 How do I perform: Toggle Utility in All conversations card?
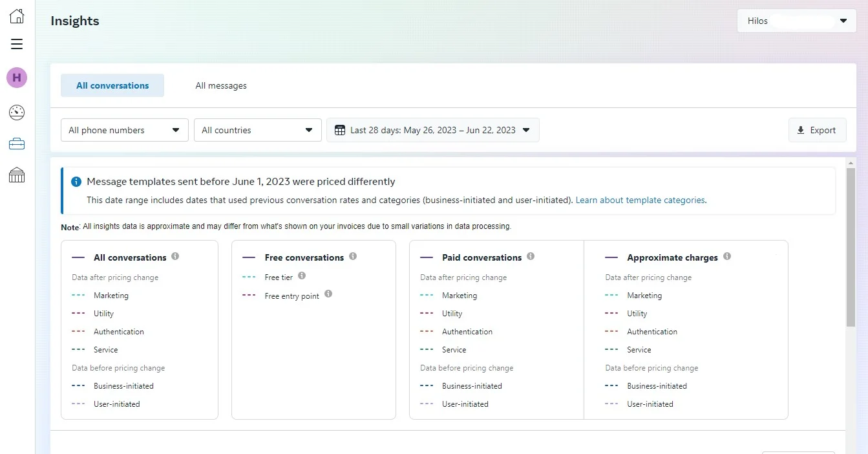point(93,314)
